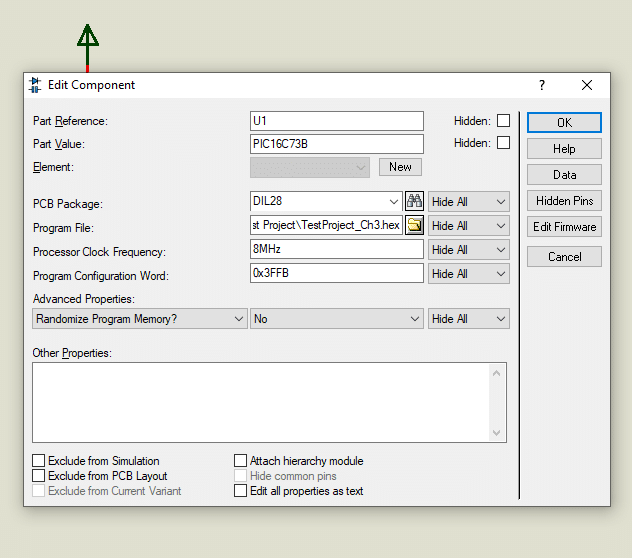This screenshot has height=558, width=632.
Task: Open PCB package browser binoculars icon
Action: tap(414, 201)
